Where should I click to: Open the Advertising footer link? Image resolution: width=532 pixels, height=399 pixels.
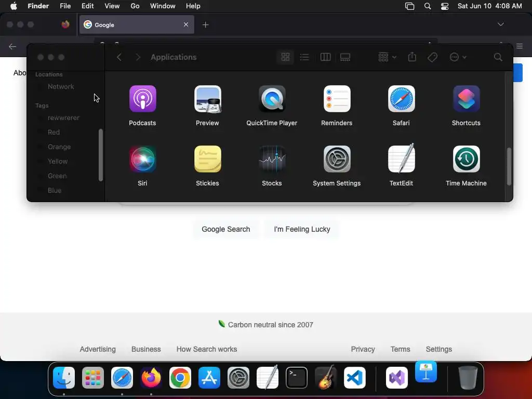coord(98,349)
